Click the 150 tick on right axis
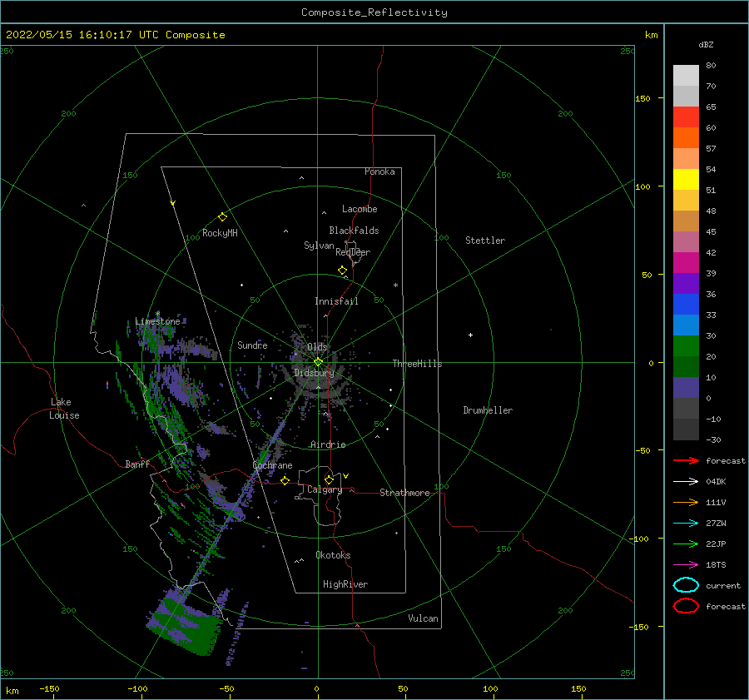 (x=642, y=98)
